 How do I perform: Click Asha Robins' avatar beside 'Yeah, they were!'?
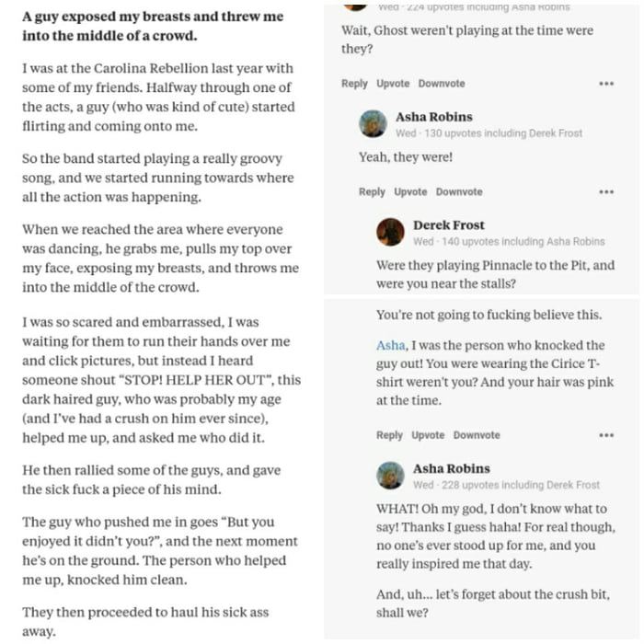coord(373,124)
